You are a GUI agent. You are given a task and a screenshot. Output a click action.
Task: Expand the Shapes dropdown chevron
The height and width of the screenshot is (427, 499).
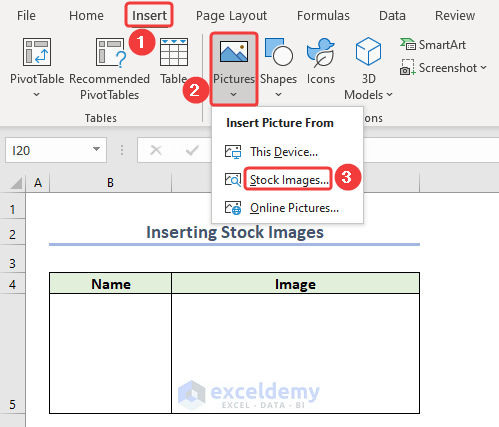click(x=279, y=95)
